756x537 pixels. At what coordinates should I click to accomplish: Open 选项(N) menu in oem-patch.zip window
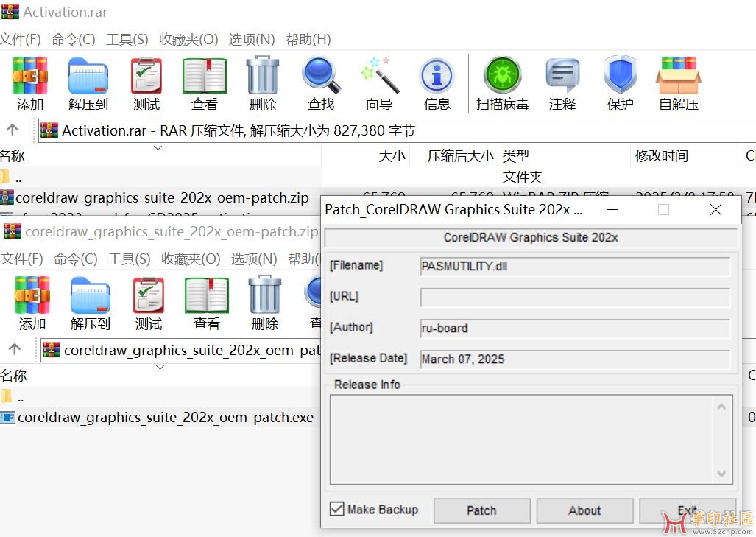click(254, 259)
